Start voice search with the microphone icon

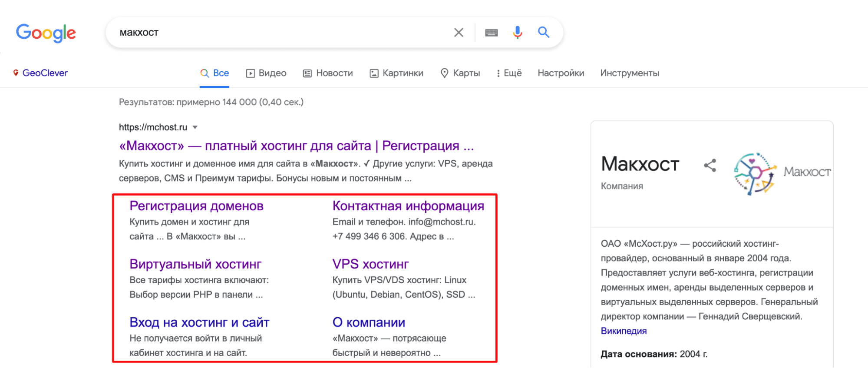(x=517, y=33)
